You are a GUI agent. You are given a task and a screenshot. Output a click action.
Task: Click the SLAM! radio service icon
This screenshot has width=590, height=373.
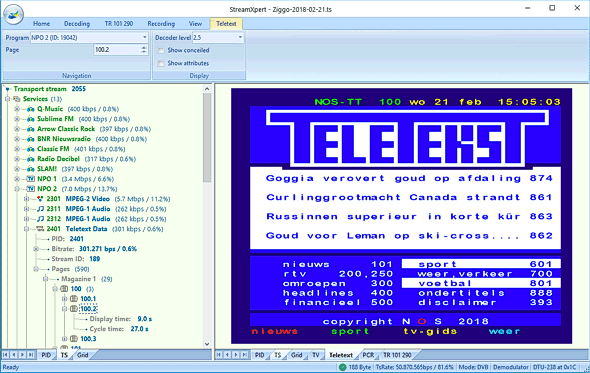coord(31,169)
